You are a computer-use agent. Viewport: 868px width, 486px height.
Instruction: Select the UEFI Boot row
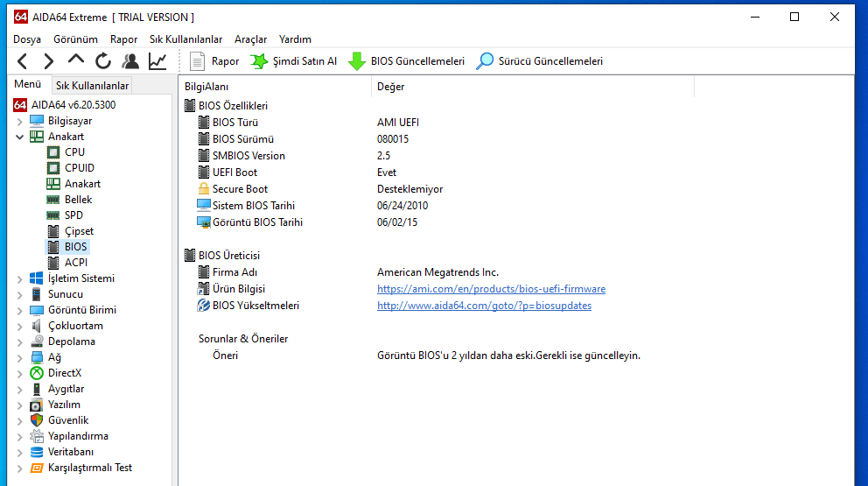tap(234, 173)
